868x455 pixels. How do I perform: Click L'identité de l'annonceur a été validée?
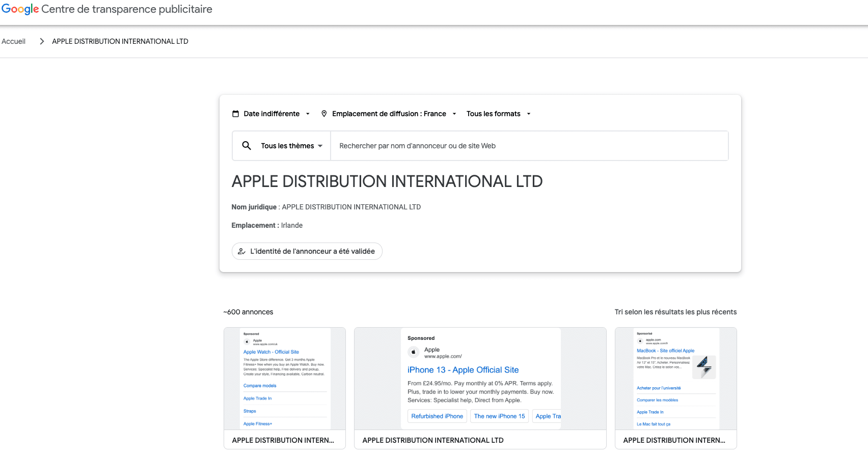pyautogui.click(x=307, y=251)
